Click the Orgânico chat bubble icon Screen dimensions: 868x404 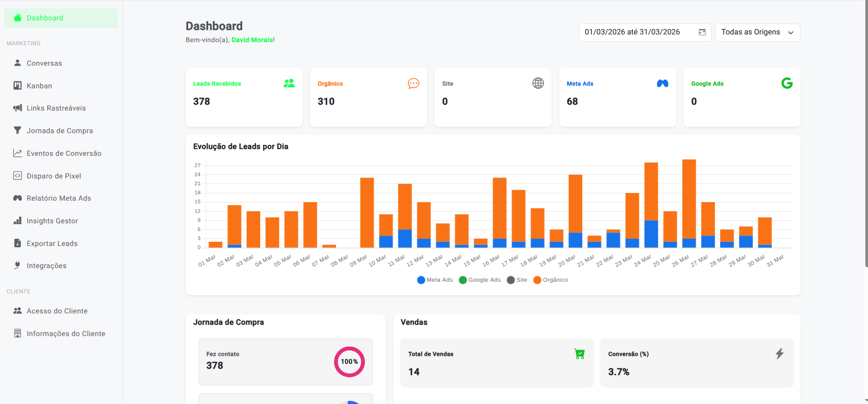(x=413, y=83)
